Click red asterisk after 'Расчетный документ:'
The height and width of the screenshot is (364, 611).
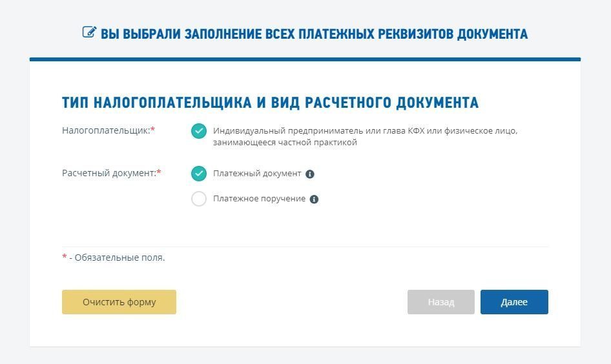tap(159, 172)
